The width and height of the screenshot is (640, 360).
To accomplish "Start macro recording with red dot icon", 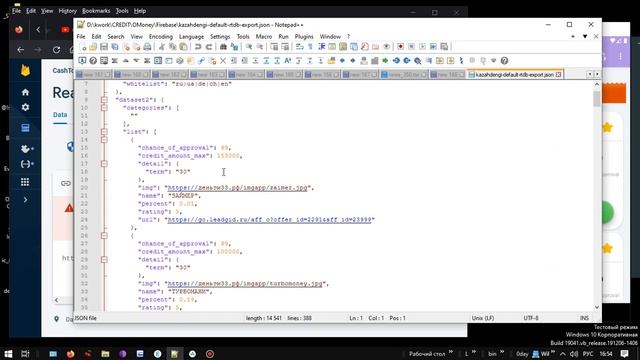I will point(400,47).
